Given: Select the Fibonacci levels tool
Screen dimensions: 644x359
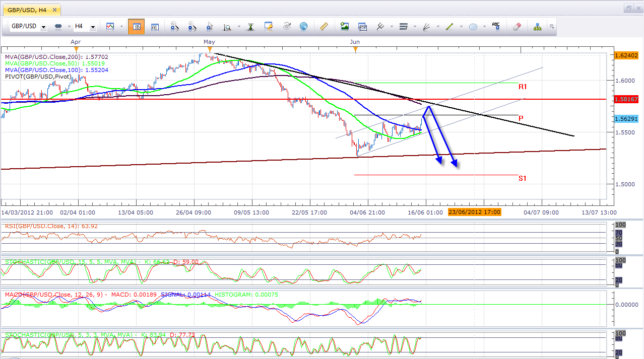Looking at the screenshot, I should click(x=403, y=26).
